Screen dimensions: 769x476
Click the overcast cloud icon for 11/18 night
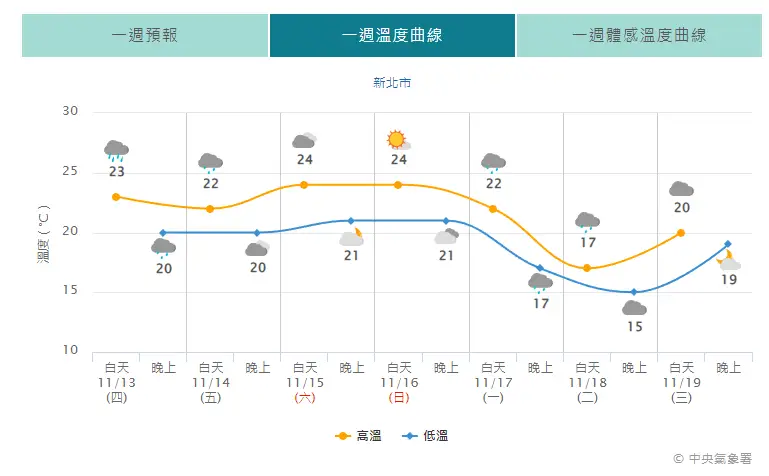[x=634, y=308]
